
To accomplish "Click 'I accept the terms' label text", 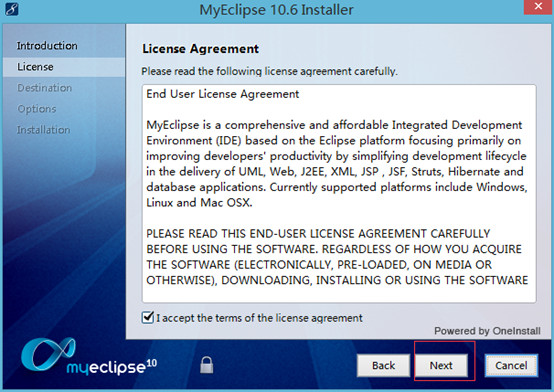I will tap(259, 318).
